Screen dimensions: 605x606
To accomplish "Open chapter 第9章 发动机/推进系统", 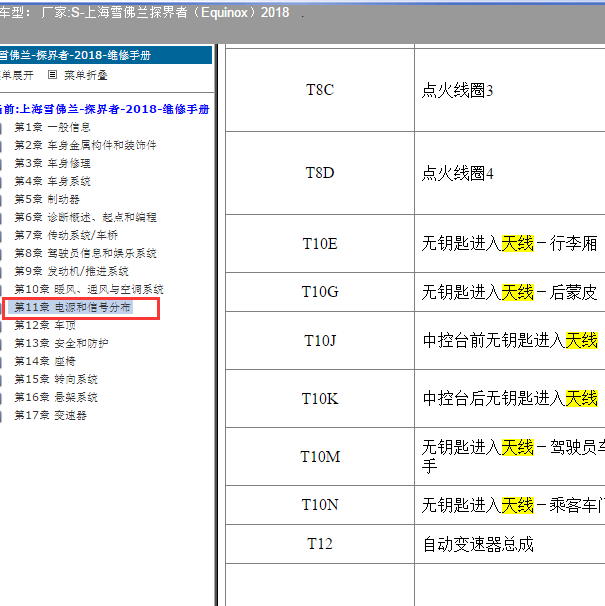I will (72, 271).
